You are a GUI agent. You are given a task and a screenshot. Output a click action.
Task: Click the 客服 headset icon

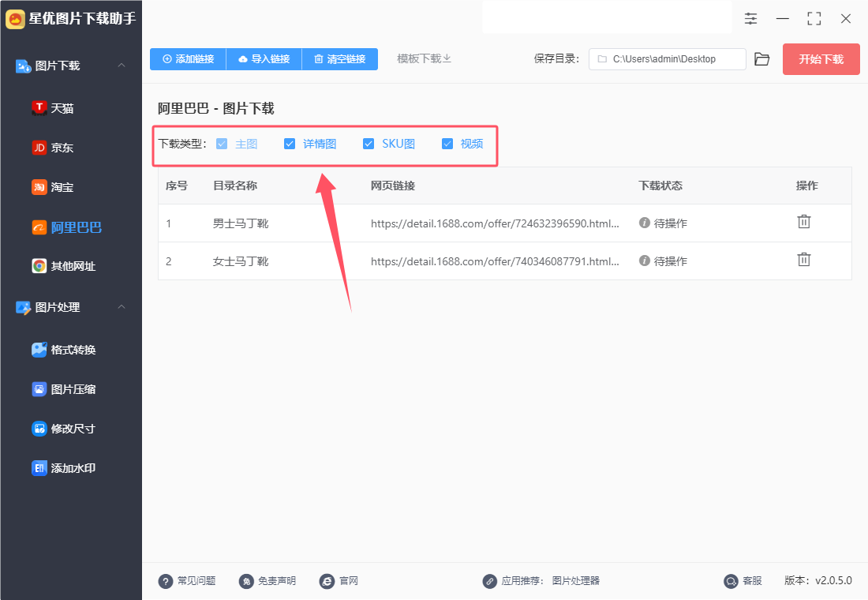pyautogui.click(x=731, y=581)
